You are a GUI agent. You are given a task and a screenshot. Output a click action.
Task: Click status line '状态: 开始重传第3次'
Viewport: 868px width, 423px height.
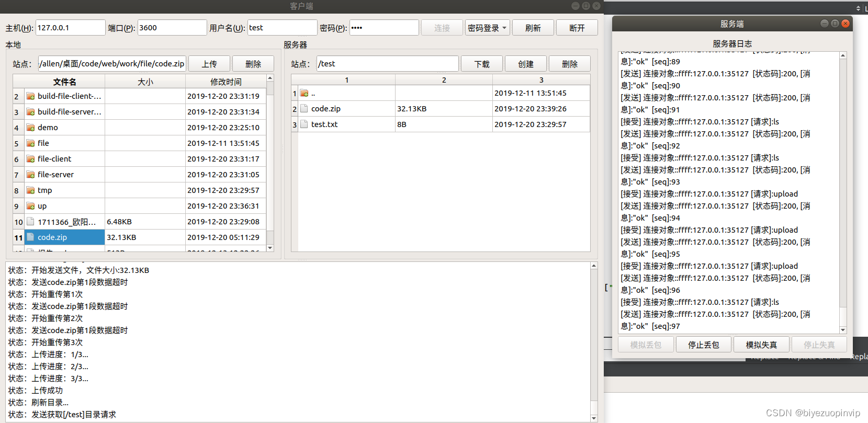45,342
